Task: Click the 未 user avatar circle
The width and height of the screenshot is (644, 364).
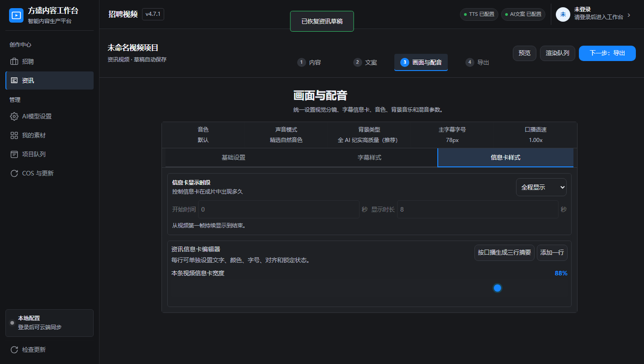Action: (563, 14)
